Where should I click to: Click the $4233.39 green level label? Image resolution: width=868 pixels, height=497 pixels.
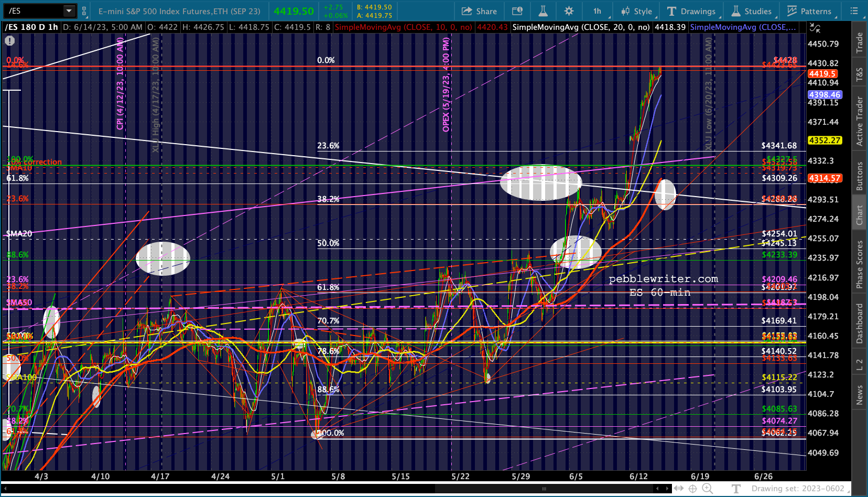pyautogui.click(x=779, y=255)
